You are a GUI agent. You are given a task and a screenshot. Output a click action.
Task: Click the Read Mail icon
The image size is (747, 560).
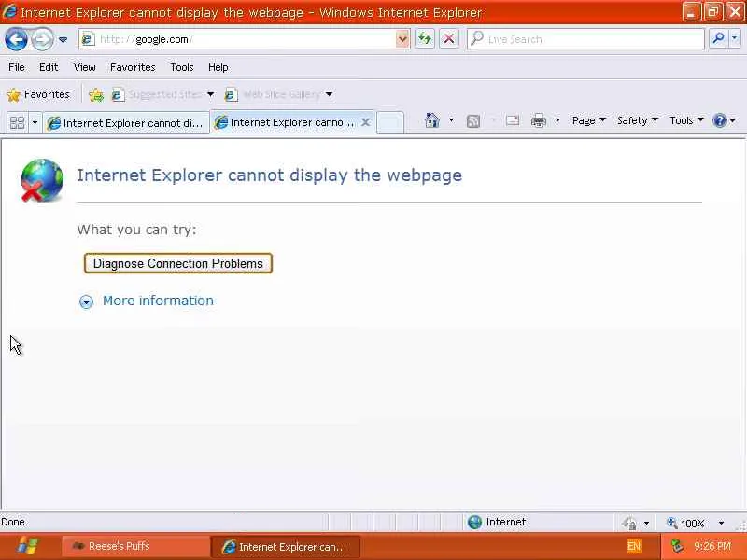click(513, 120)
